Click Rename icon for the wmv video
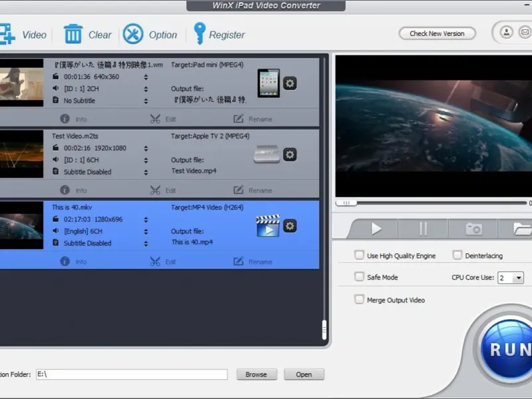Screen dimensions: 532x399 (239, 119)
